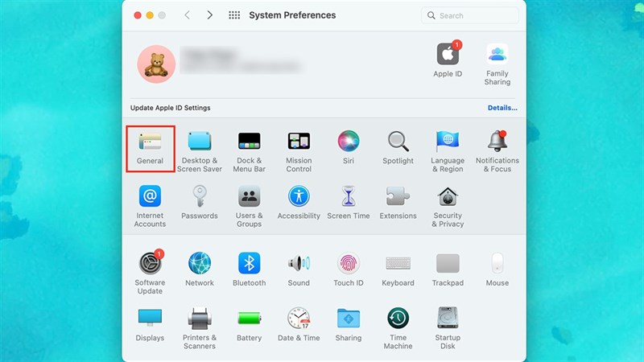Open the General preferences pane
Viewport: 644px width, 362px height.
point(150,148)
